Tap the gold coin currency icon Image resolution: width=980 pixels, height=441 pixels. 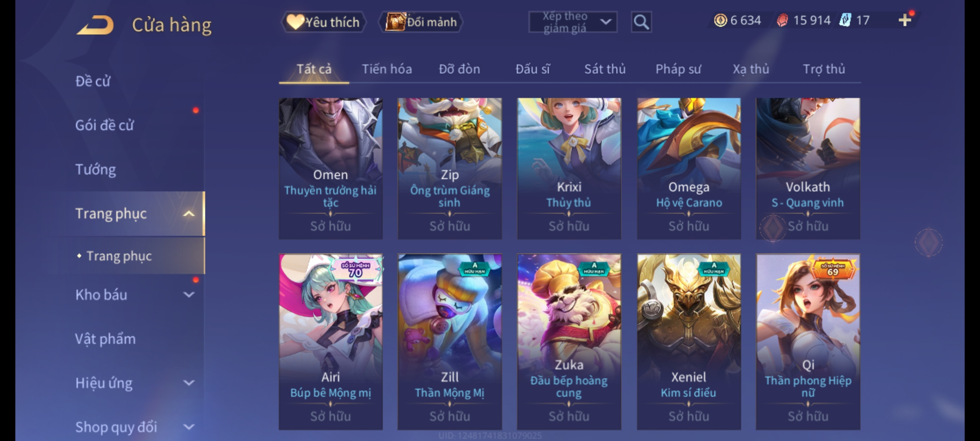coord(720,20)
